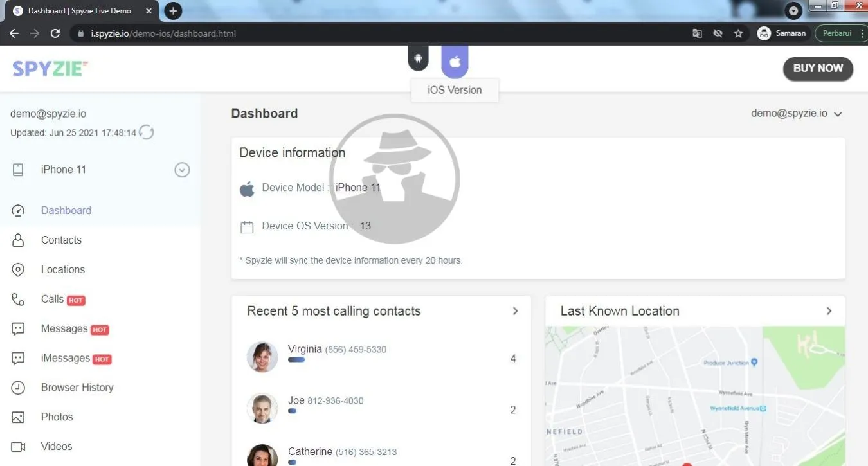Open the demo@spyzie.io account dropdown at top right

[x=797, y=114]
